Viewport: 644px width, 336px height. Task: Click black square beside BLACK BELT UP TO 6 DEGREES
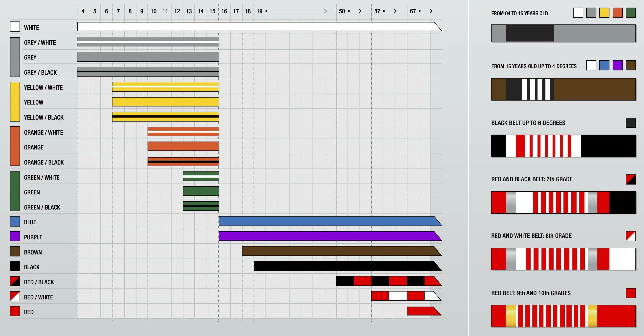point(631,123)
